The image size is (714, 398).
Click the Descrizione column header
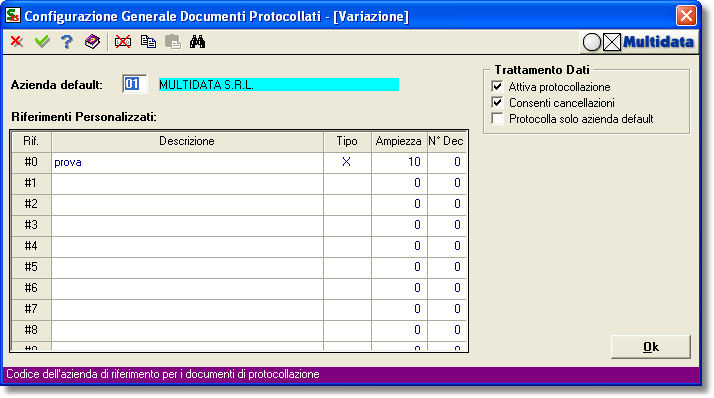click(188, 142)
